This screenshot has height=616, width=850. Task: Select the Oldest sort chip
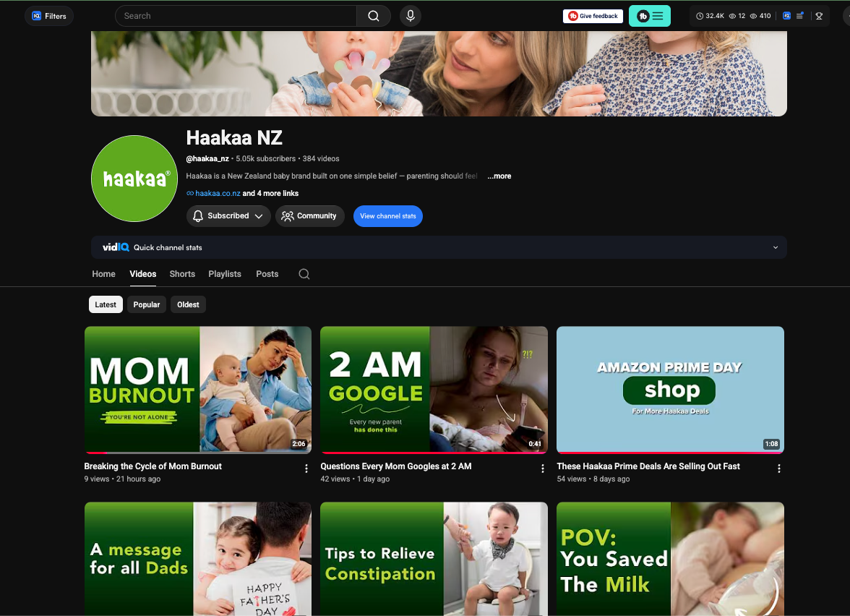[x=188, y=305]
